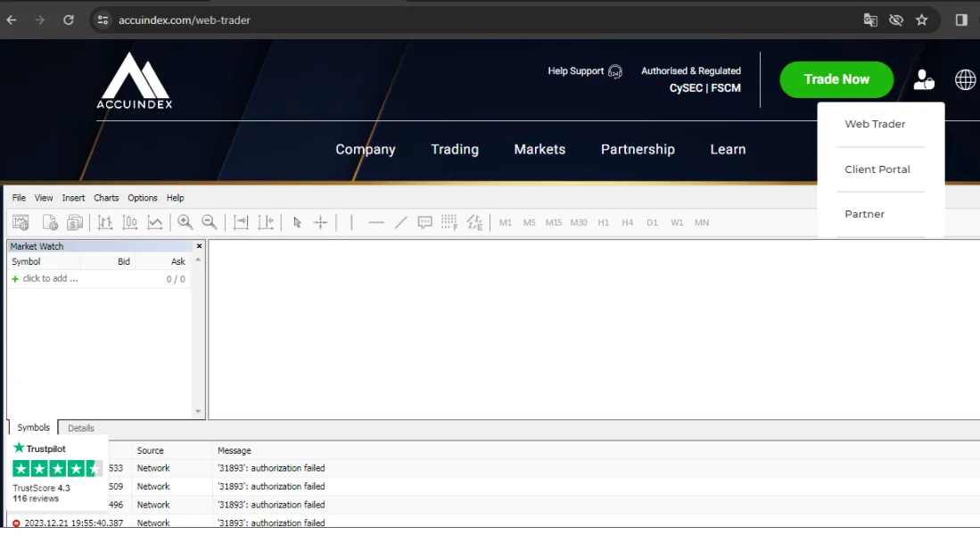Click the Bid column header
Screen dimensions: 980x535
click(124, 261)
